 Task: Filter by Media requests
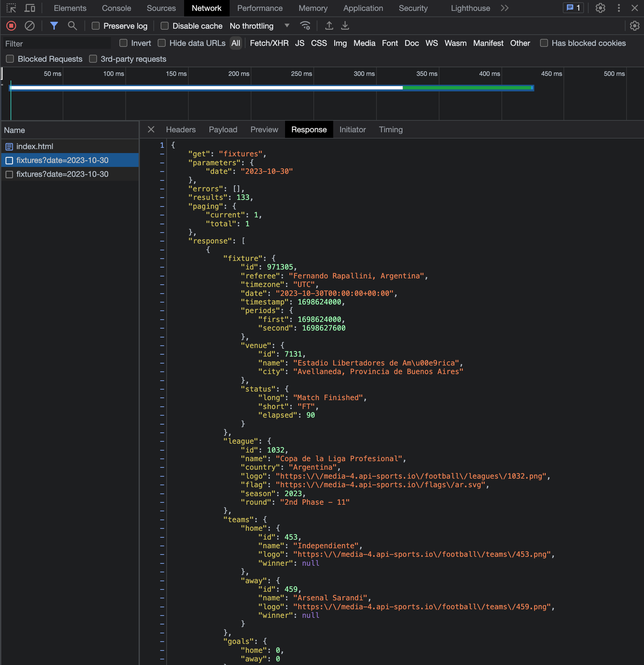[x=365, y=43]
